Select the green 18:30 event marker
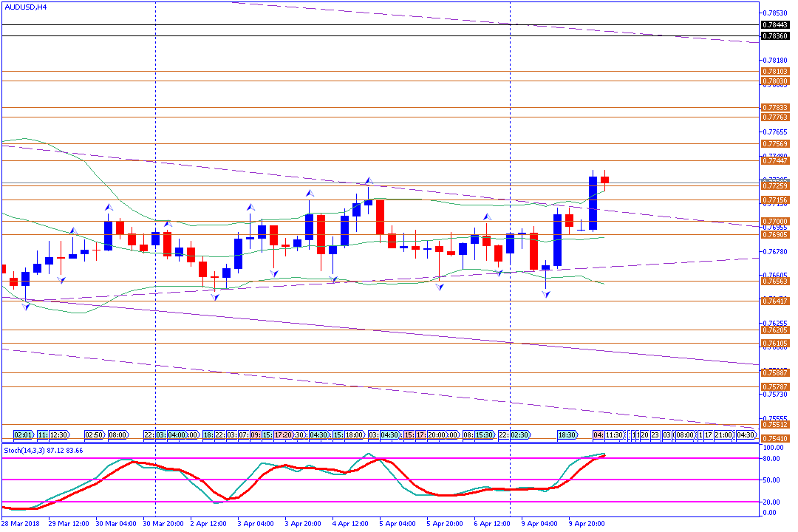The height and width of the screenshot is (532, 798). (567, 435)
